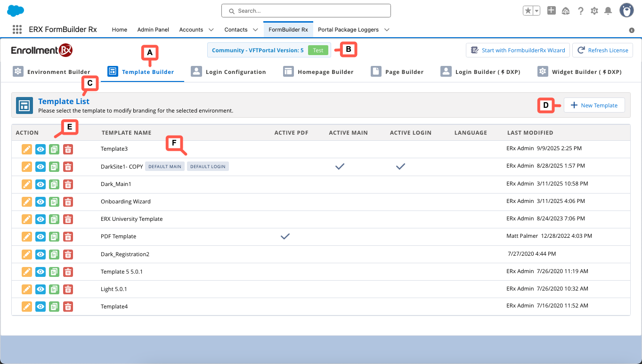Click the global actions plus icon
The image size is (642, 364).
[552, 10]
